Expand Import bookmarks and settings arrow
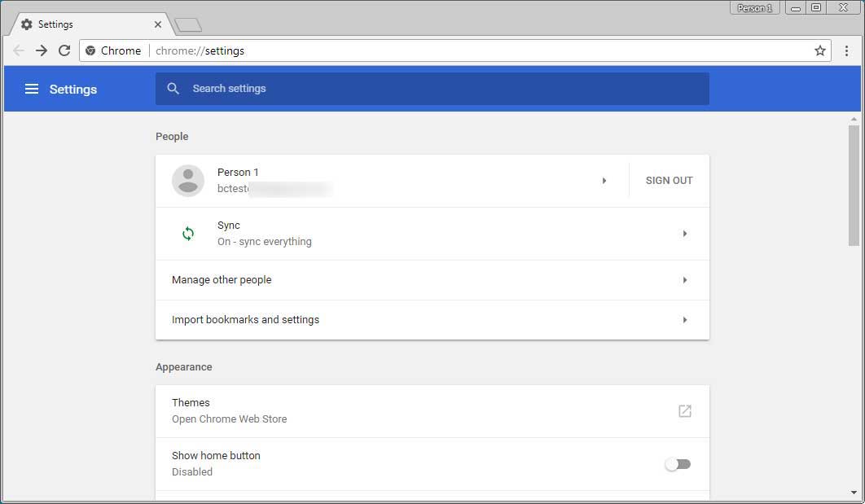Viewport: 865px width, 504px height. [685, 320]
